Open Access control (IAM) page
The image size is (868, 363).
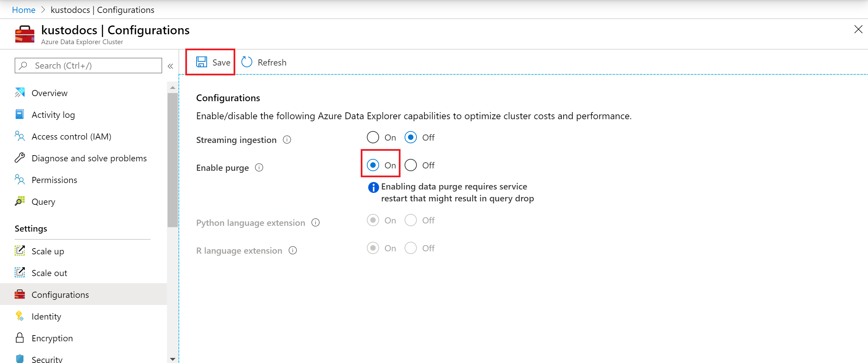click(x=71, y=137)
